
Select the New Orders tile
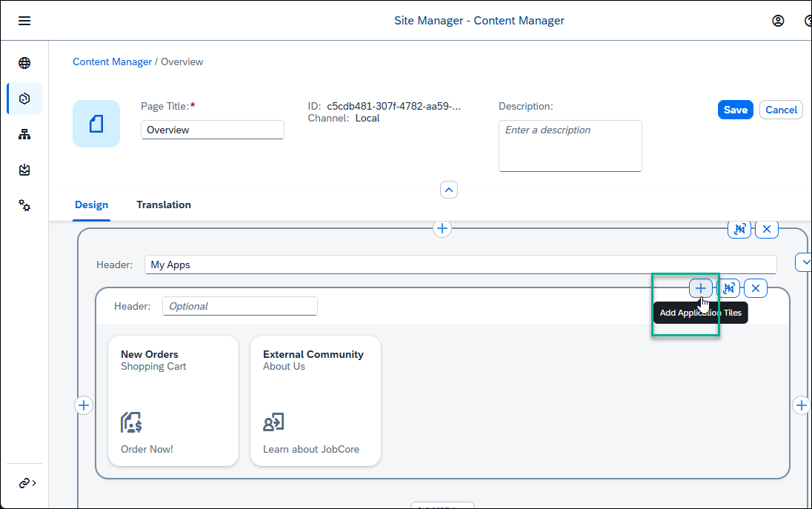coord(173,401)
